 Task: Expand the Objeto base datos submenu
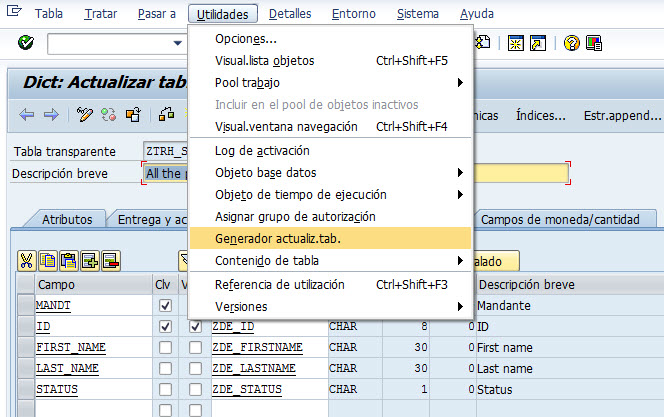460,172
